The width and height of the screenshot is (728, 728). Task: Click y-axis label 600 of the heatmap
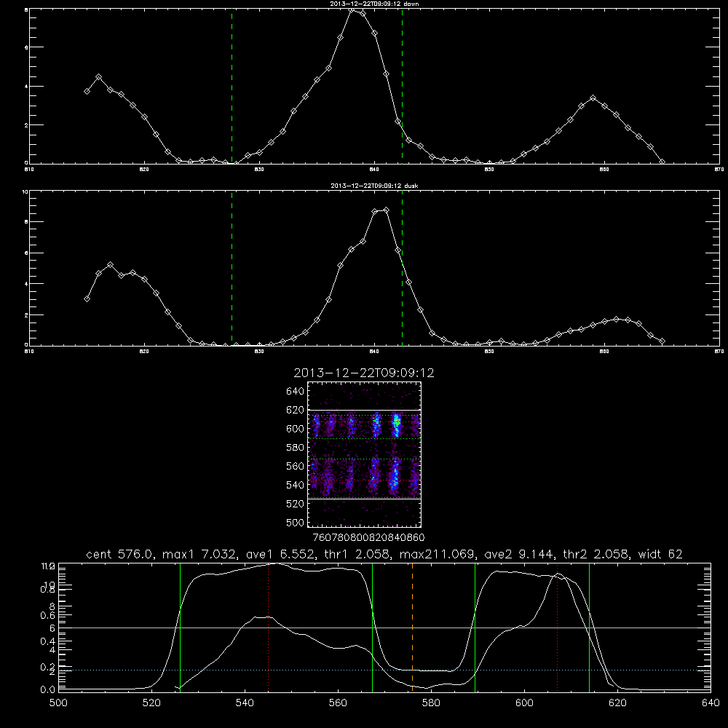(x=296, y=429)
